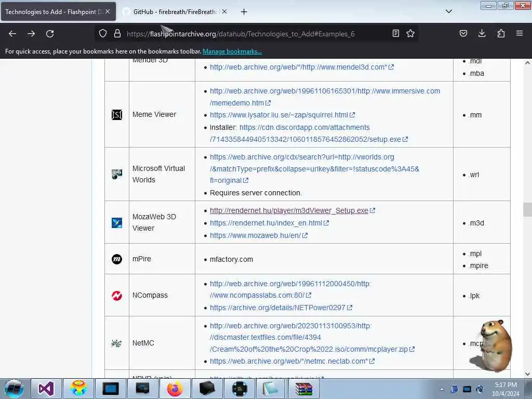Open the Manage bookmarks link

tap(232, 51)
